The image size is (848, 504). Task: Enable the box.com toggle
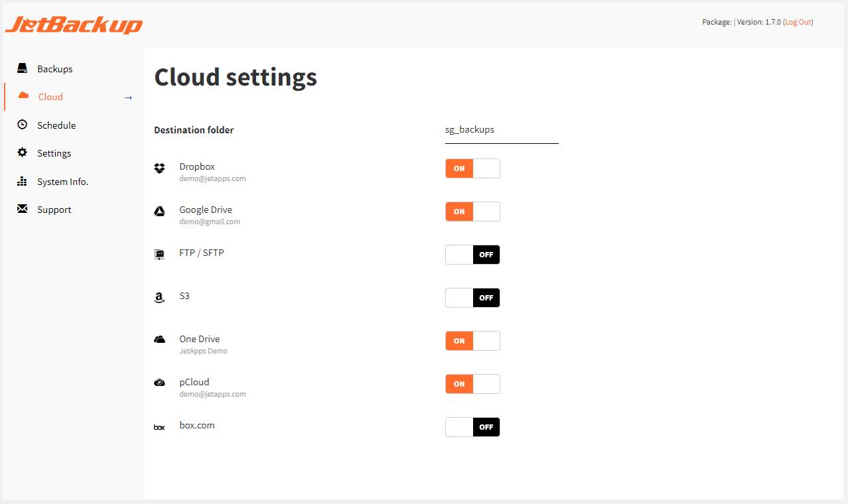coord(472,427)
